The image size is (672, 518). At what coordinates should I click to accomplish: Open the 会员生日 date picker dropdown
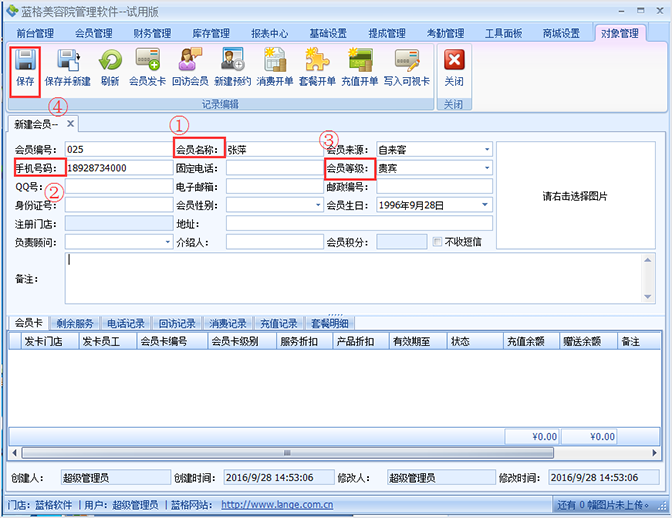pyautogui.click(x=485, y=205)
